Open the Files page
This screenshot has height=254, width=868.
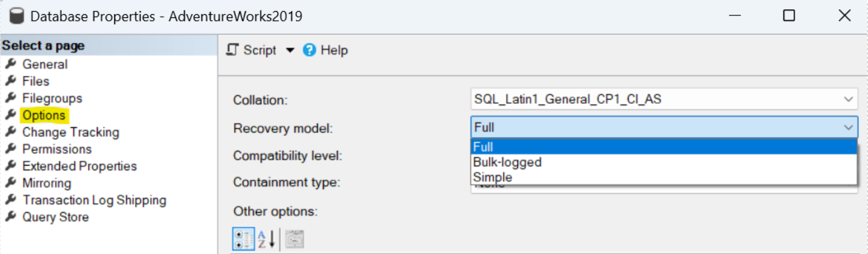point(35,81)
